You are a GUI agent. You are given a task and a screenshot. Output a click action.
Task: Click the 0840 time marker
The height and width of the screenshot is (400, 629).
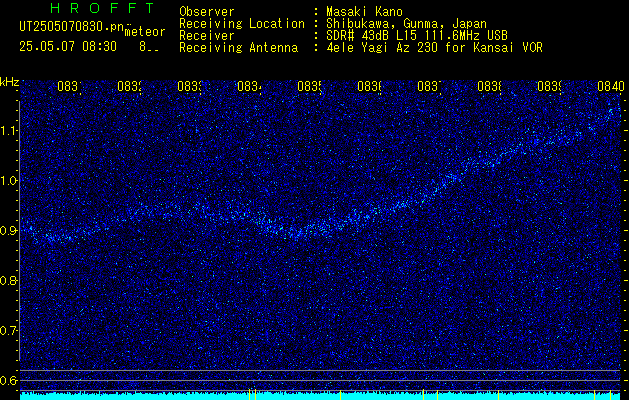[611, 86]
